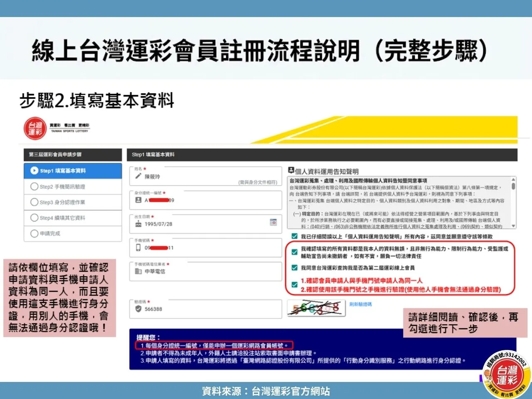
Task: Select the Step2 手機簡訊驗證 radio step
Action: 34,187
